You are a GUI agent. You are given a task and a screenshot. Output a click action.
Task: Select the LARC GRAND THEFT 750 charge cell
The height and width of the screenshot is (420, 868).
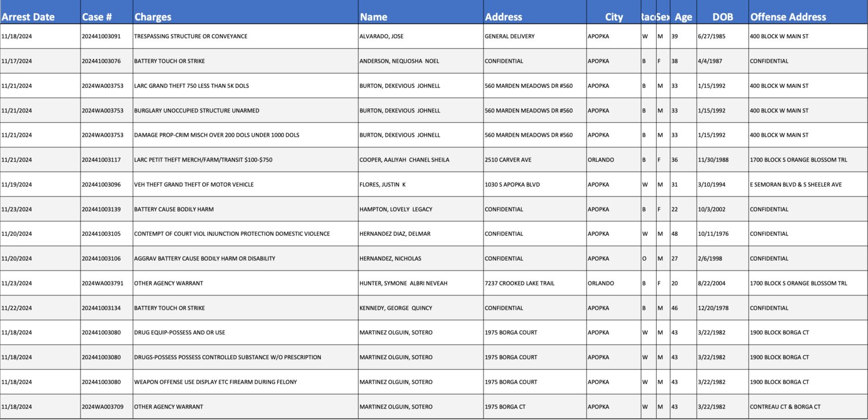[x=246, y=86]
